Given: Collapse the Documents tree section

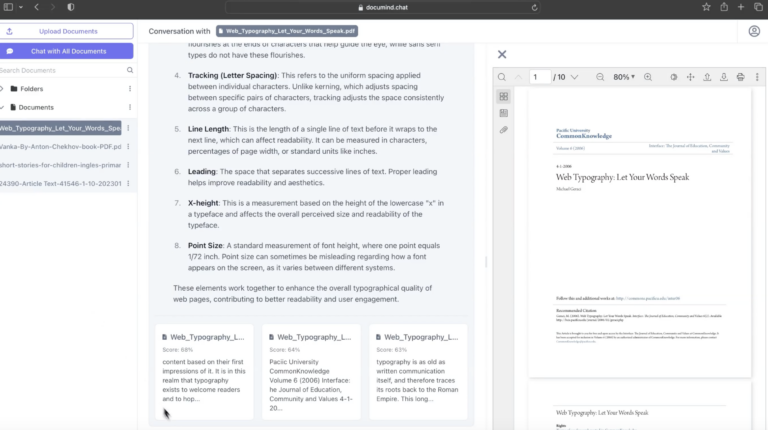Looking at the screenshot, I should tap(2, 107).
